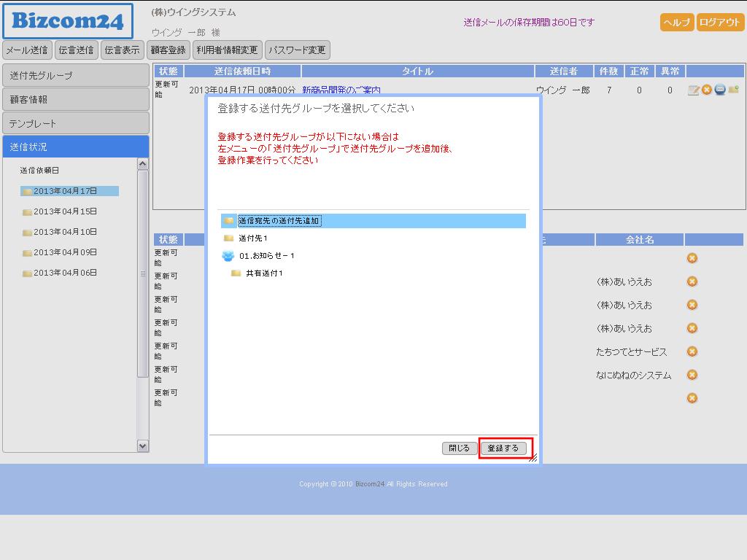Screen dimensions: 747x560
Task: Click the orange delete icon in the 新商品開発 mail row
Action: (707, 90)
